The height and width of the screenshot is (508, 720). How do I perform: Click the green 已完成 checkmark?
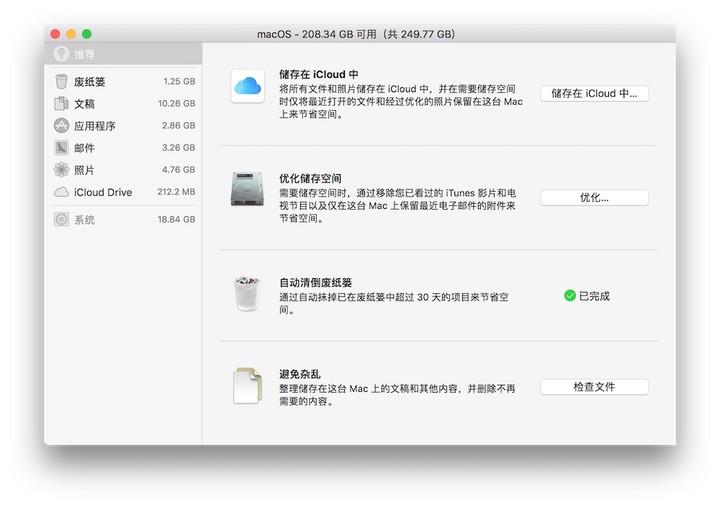(x=569, y=296)
